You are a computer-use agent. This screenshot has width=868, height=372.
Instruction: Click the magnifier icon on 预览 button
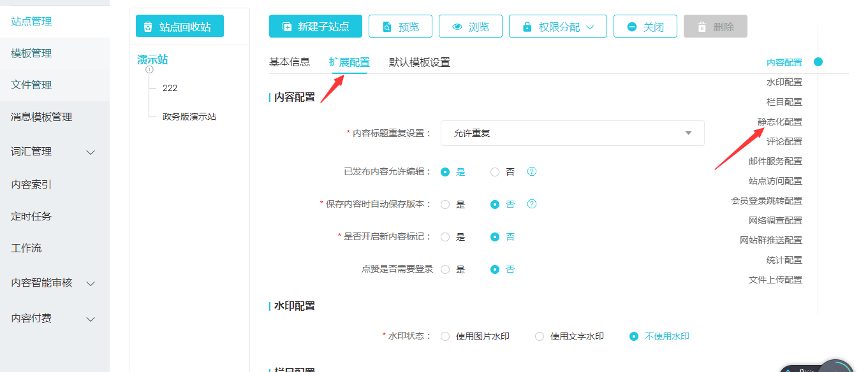[x=387, y=27]
